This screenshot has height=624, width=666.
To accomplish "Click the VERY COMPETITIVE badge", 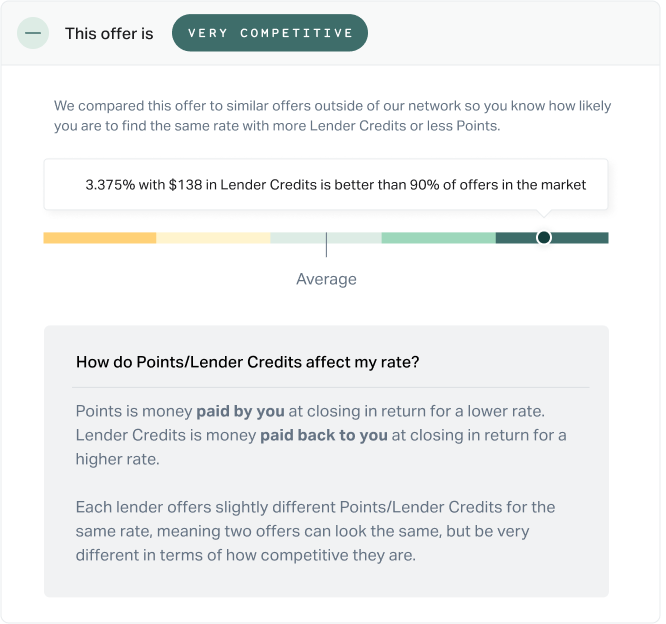I will [x=270, y=33].
